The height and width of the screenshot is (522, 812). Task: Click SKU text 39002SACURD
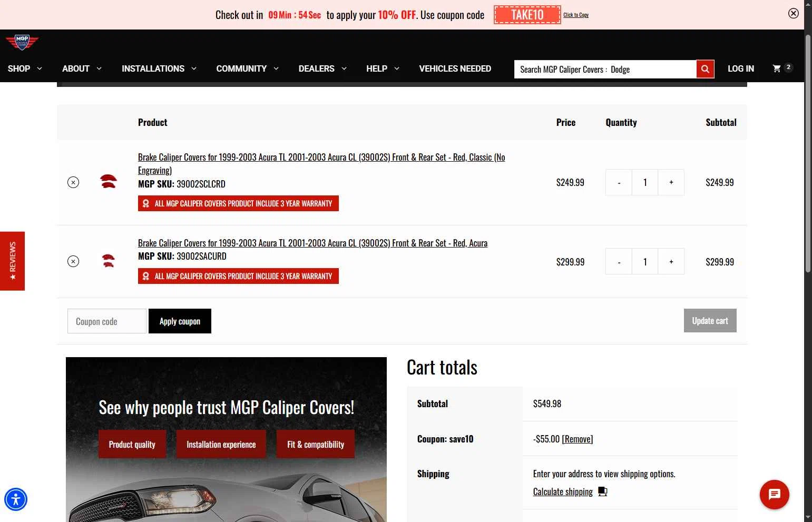(x=201, y=256)
